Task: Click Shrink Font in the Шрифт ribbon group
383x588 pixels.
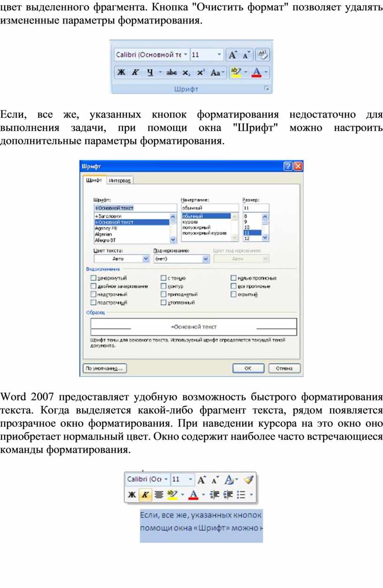Action: coord(246,55)
